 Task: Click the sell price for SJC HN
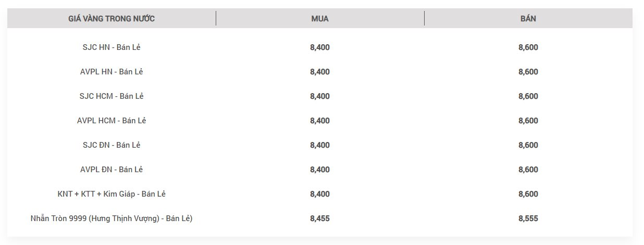coord(528,47)
